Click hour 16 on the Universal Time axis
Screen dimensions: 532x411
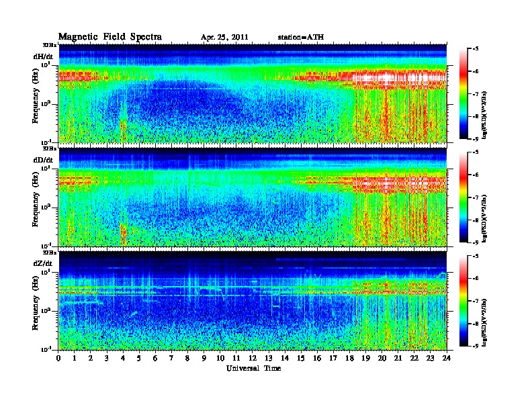(x=317, y=358)
